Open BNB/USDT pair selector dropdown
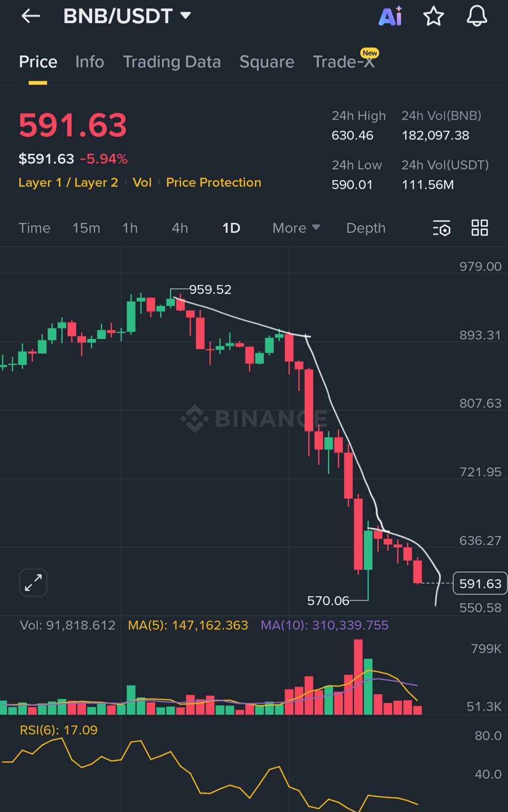 [x=127, y=16]
